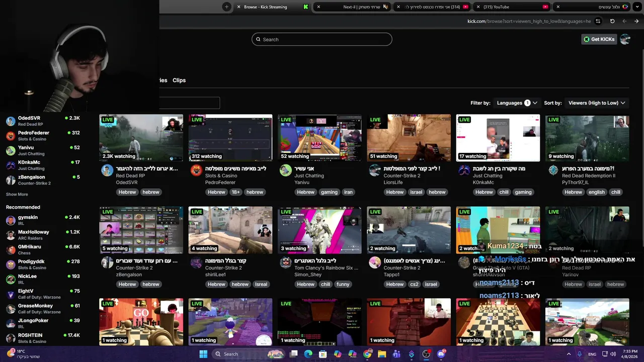Click the OdedSVR avatar under the stream card
644x362 pixels.
pos(107,170)
